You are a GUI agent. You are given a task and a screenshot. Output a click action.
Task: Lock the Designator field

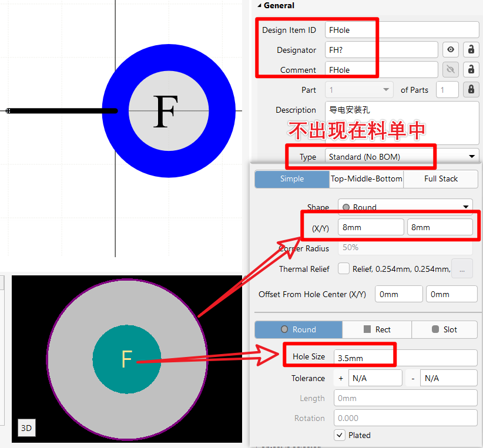tap(471, 49)
